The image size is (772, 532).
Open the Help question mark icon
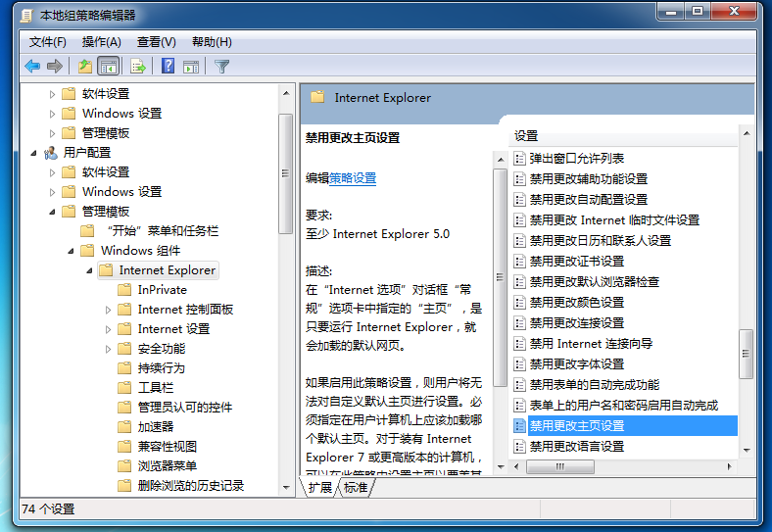pyautogui.click(x=168, y=66)
